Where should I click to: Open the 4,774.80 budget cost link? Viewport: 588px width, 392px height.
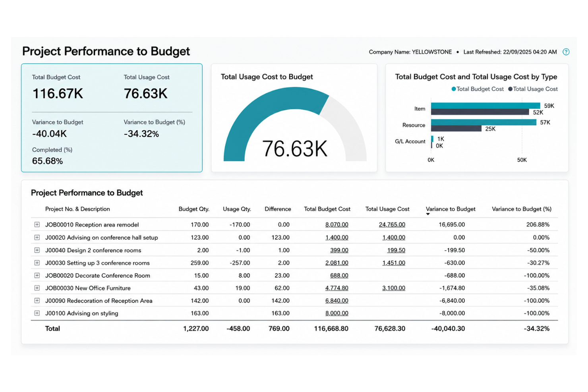[x=337, y=288]
